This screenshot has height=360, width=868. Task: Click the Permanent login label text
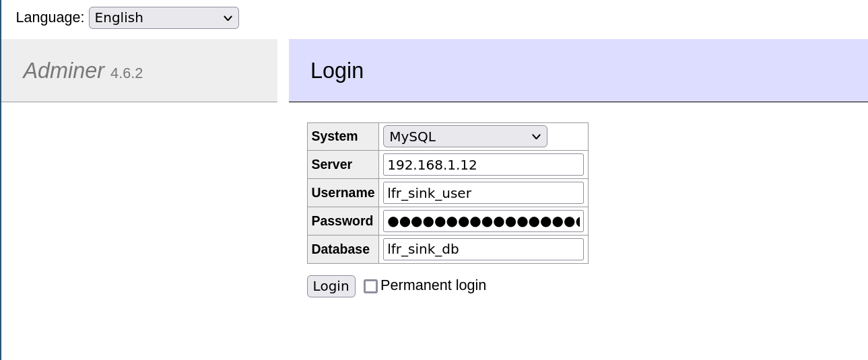point(433,285)
